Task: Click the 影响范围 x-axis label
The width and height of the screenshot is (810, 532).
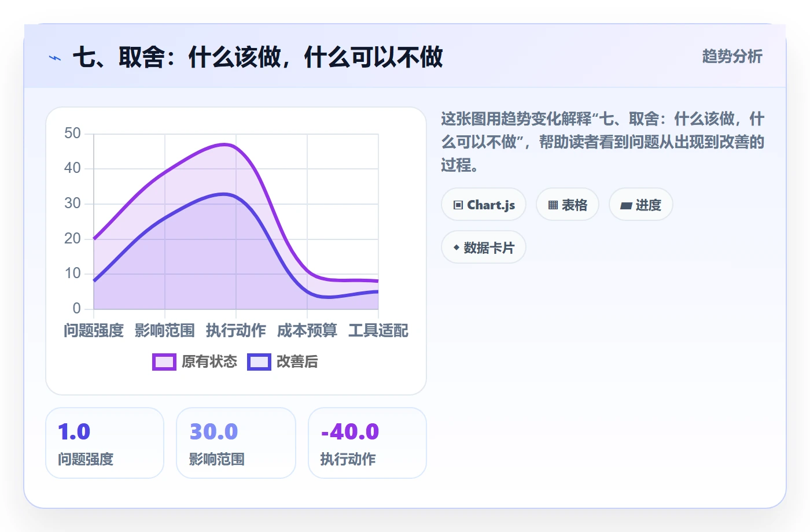Action: point(165,331)
